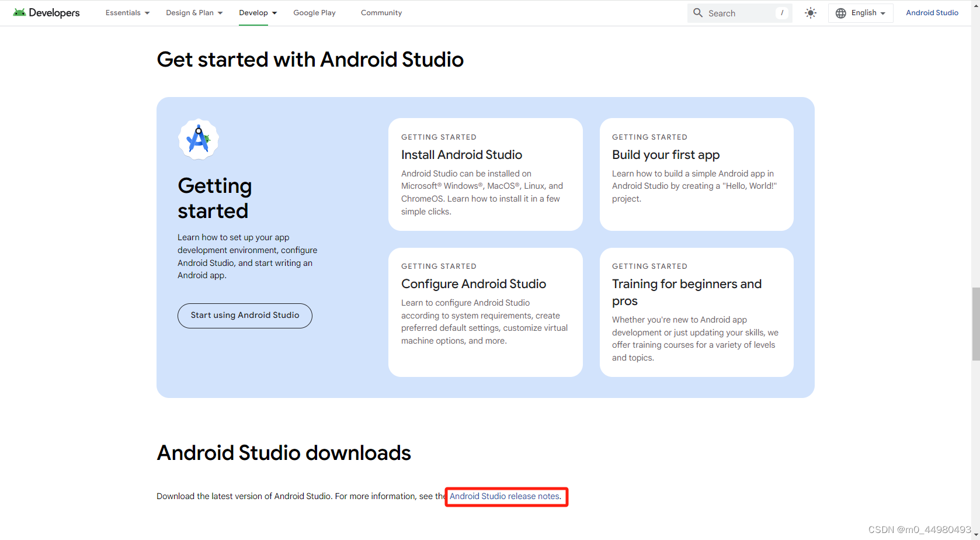Screen dimensions: 980x540
Task: Open the Community tab
Action: click(x=381, y=13)
